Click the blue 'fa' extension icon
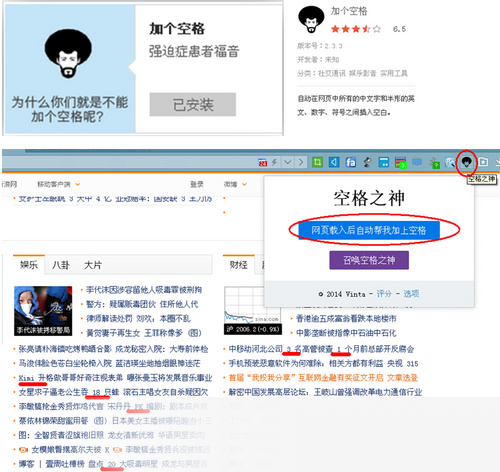Image resolution: width=500 pixels, height=472 pixels. coord(350,162)
